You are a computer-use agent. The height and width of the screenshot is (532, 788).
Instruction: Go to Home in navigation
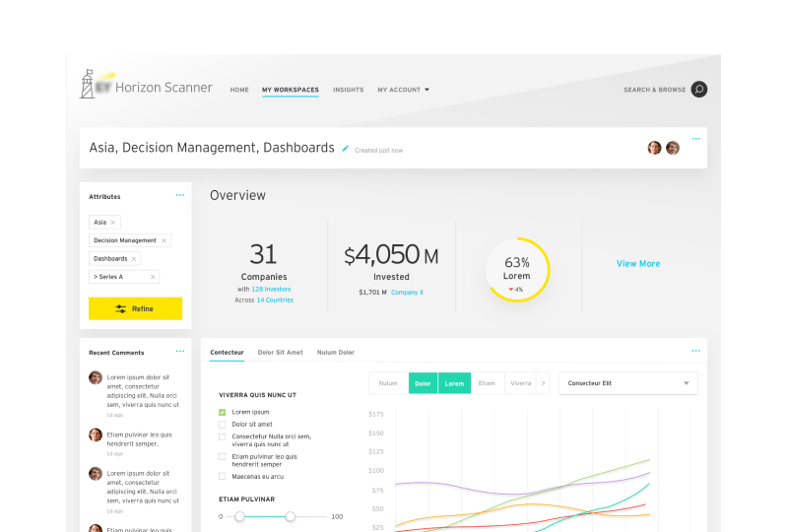click(239, 90)
